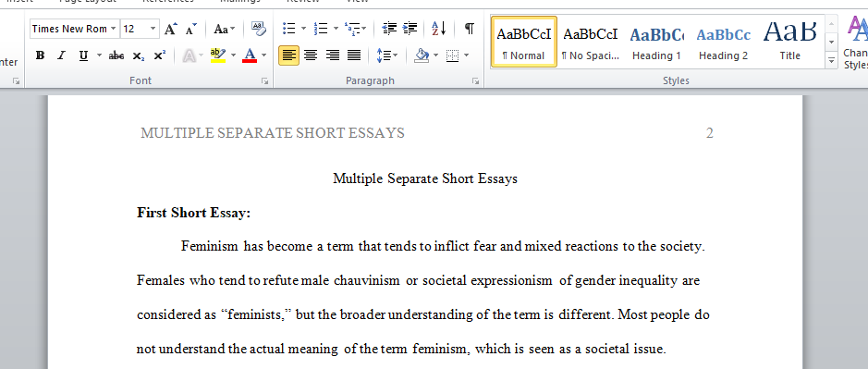Viewport: 868px width, 369px height.
Task: Click the Change Case Aa icon
Action: click(220, 29)
